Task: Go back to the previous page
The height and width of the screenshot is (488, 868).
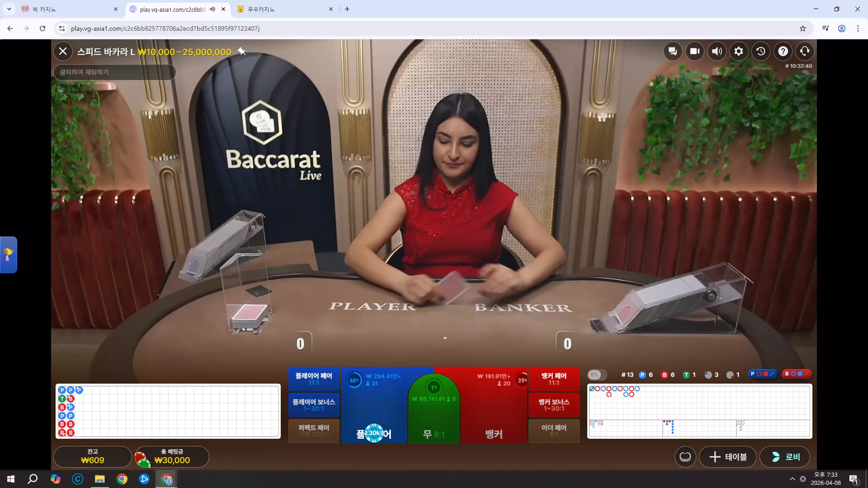Action: pyautogui.click(x=10, y=28)
